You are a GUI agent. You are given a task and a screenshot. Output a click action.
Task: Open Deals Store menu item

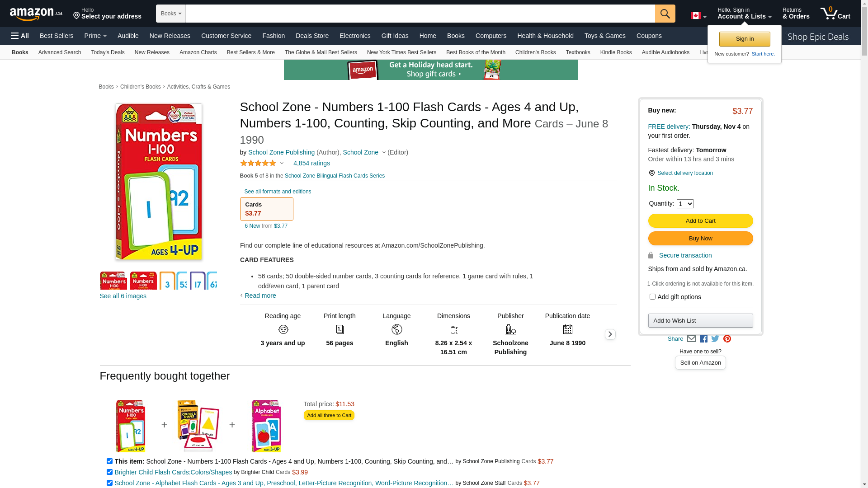[x=312, y=36]
